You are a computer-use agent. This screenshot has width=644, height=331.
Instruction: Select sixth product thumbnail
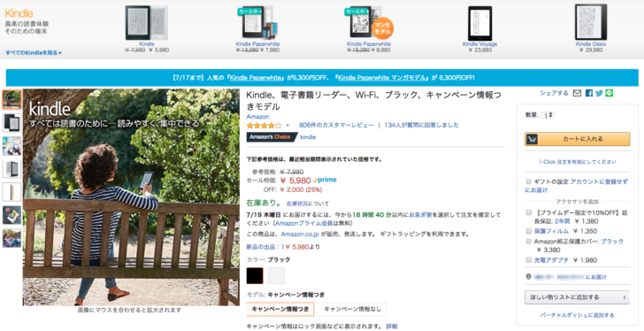coord(11,215)
